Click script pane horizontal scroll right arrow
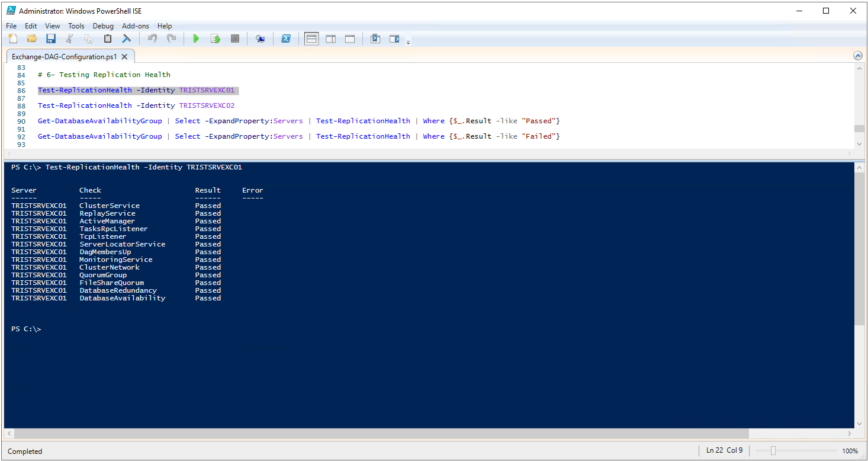 pos(850,153)
